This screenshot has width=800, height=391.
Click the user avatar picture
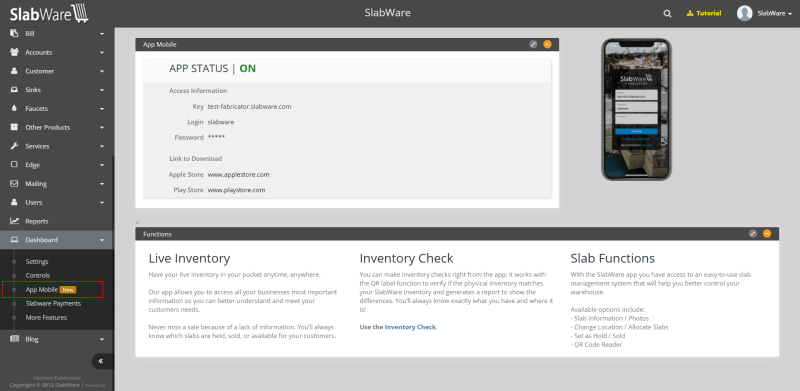click(744, 13)
